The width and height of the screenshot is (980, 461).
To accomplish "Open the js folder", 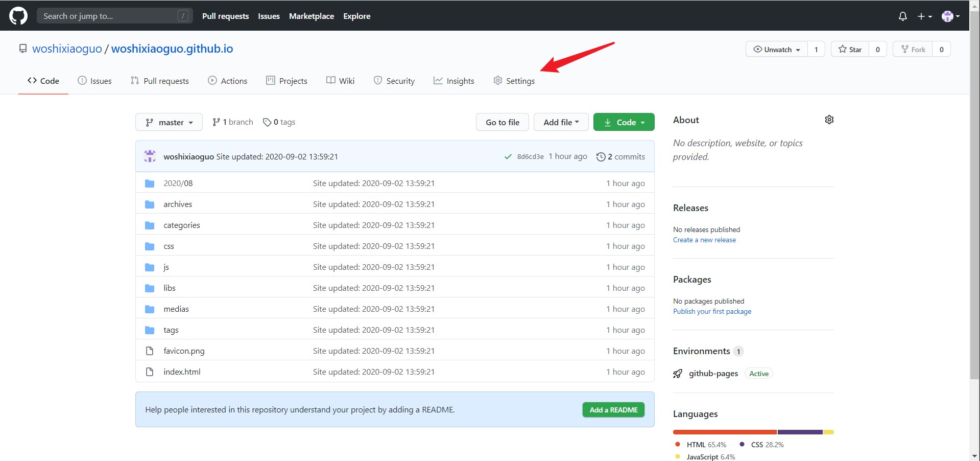I will (x=166, y=267).
